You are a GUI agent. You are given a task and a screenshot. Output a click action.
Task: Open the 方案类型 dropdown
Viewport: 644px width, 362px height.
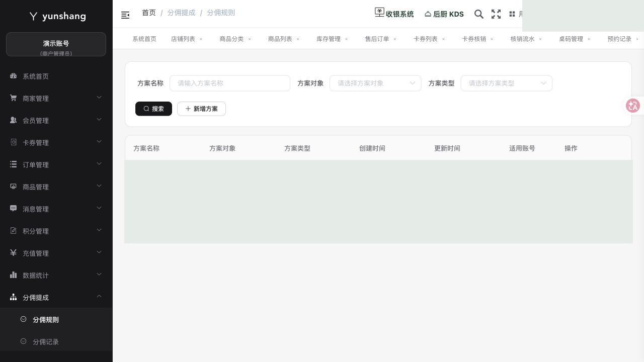tap(507, 83)
